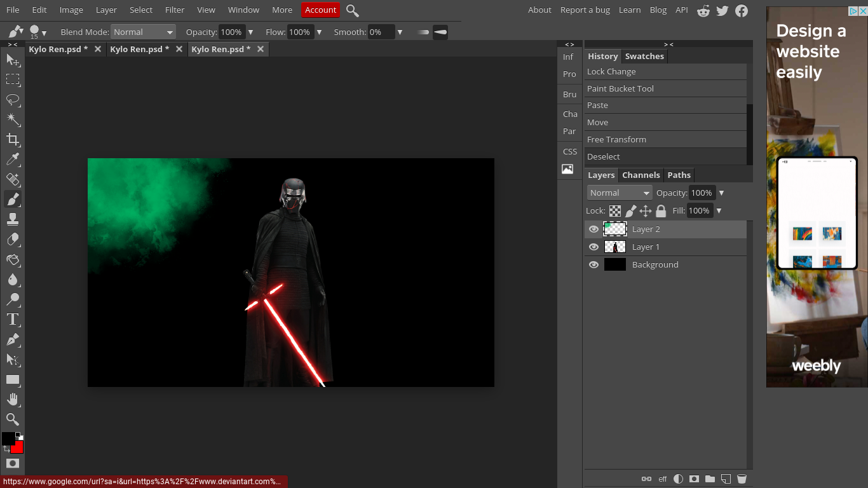
Task: Hide Background layer visibility eye
Action: [x=594, y=265]
